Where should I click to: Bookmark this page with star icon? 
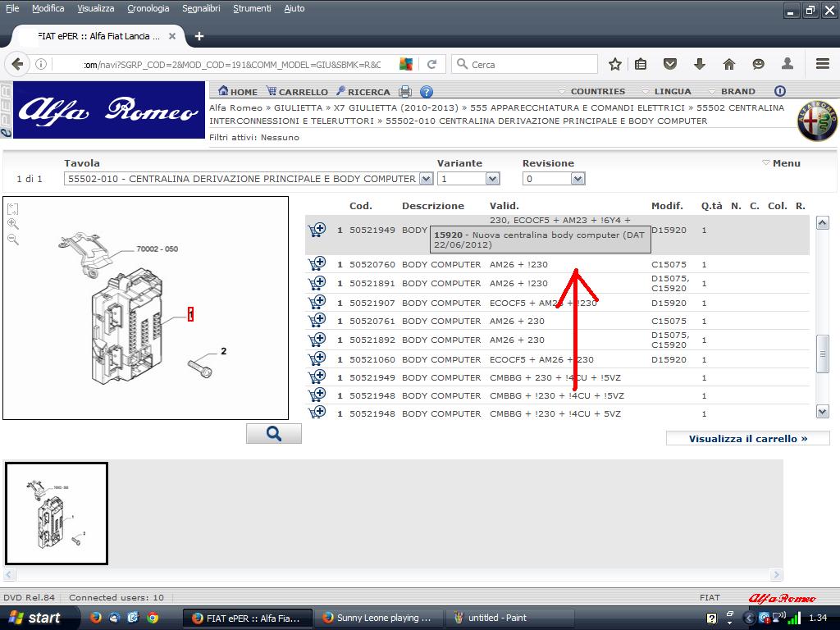point(615,64)
